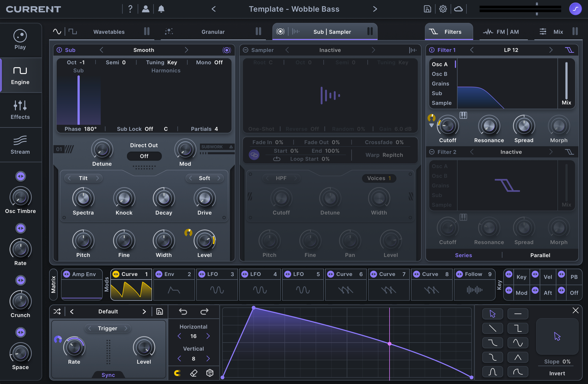
Task: Click the shuffle icon beside Default preset
Action: 57,311
